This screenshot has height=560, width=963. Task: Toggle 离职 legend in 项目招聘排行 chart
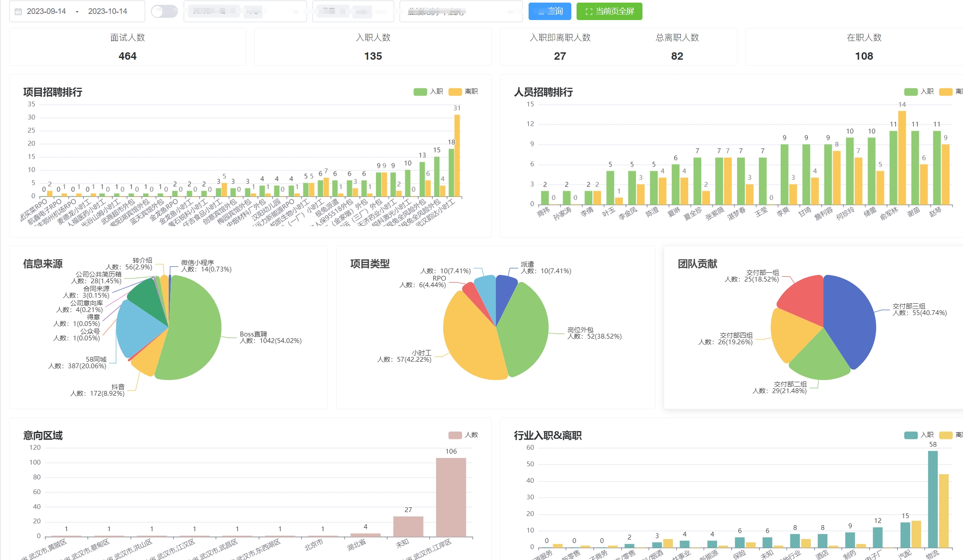point(463,92)
